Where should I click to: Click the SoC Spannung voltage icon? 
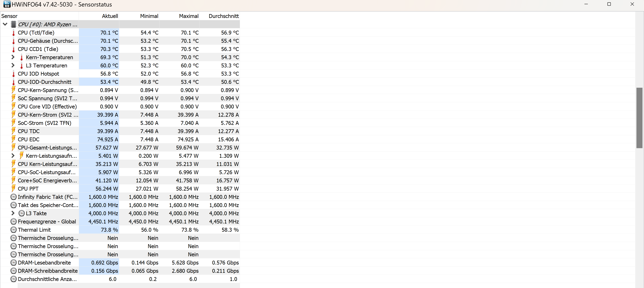click(13, 98)
